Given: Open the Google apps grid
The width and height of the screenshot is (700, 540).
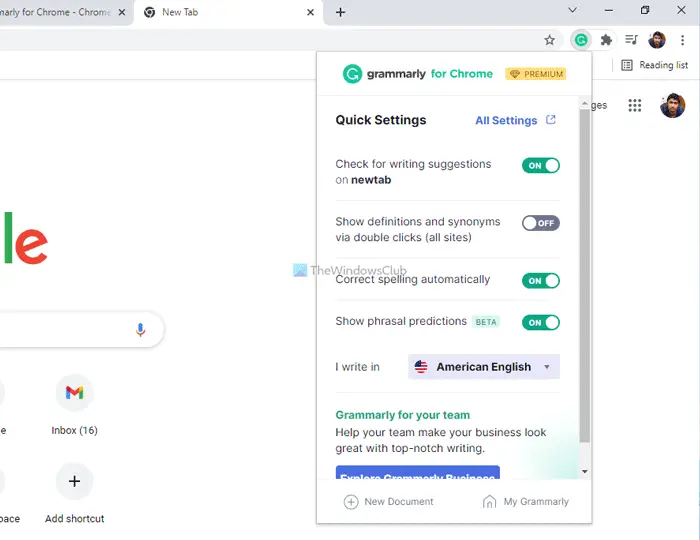Looking at the screenshot, I should (634, 105).
